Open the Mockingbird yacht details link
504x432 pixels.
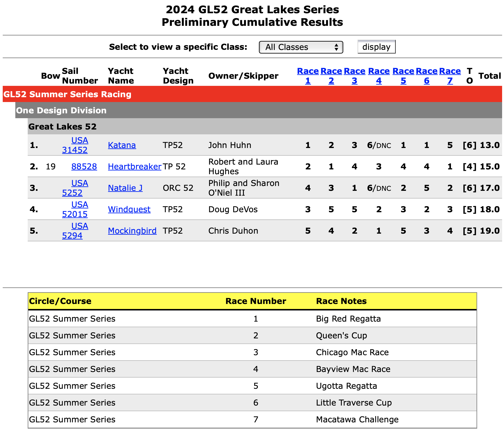(132, 231)
